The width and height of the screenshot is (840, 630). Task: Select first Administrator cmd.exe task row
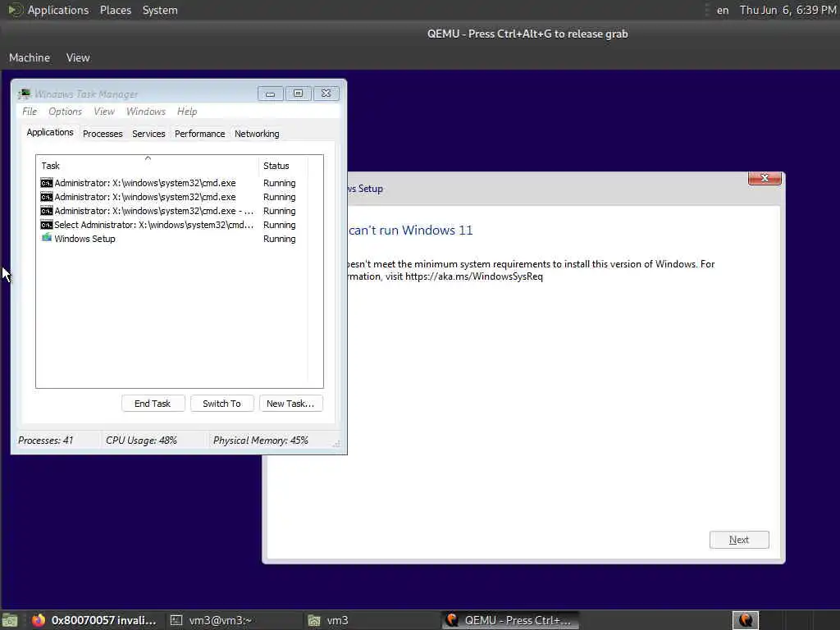tap(172, 183)
